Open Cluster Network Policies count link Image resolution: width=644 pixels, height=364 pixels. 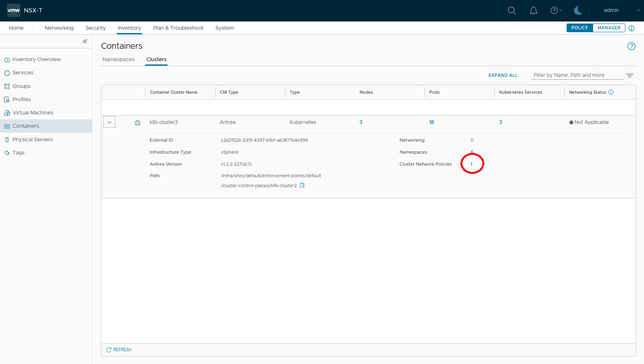point(471,164)
